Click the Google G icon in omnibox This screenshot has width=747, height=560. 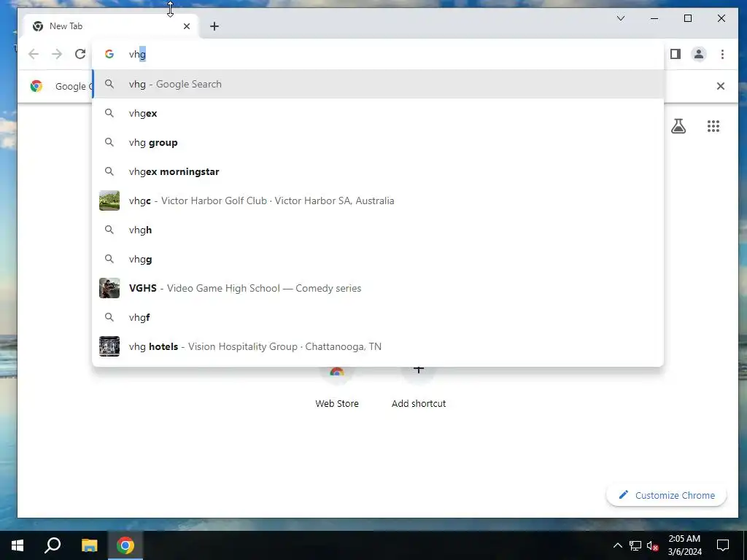109,54
